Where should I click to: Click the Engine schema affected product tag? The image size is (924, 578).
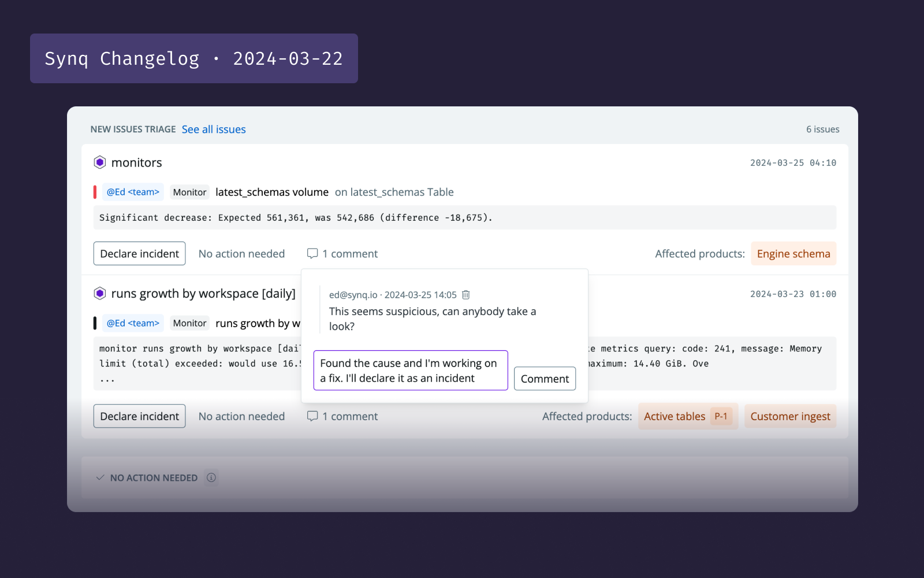coord(793,253)
